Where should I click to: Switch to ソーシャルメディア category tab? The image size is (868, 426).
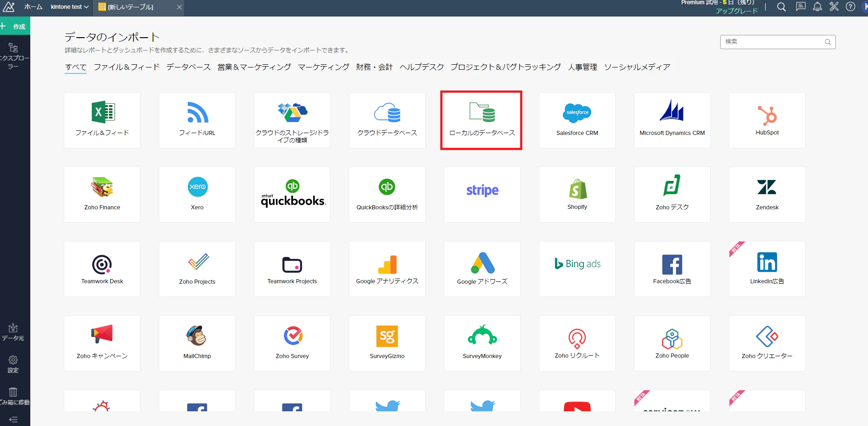coord(637,67)
